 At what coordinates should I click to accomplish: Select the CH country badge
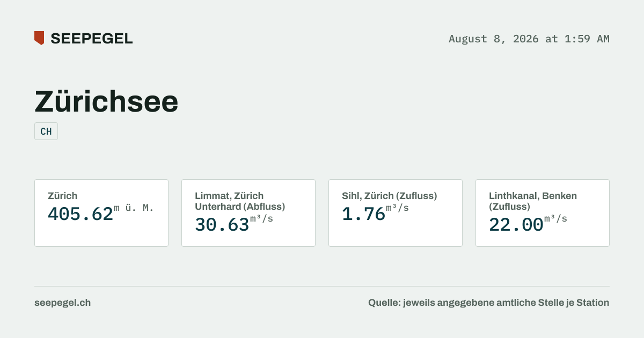point(46,131)
